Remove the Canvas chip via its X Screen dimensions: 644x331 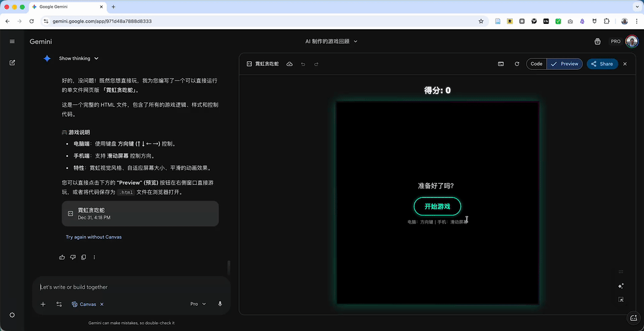point(102,304)
